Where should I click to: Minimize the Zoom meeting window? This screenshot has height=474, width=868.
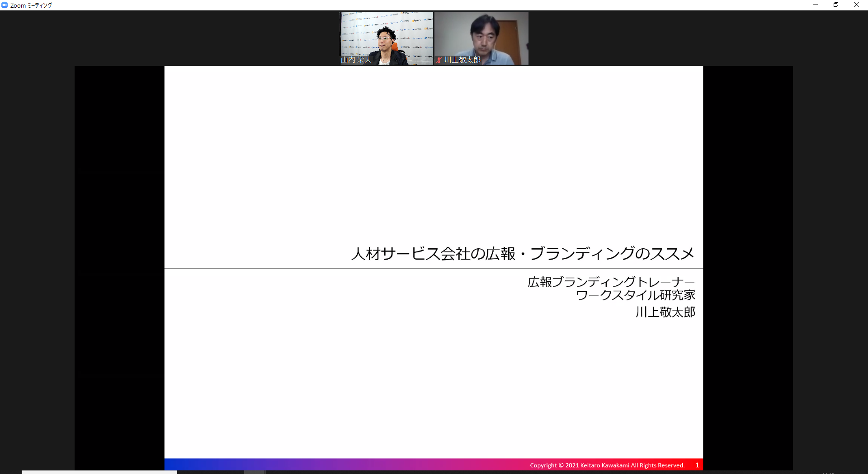coord(816,5)
